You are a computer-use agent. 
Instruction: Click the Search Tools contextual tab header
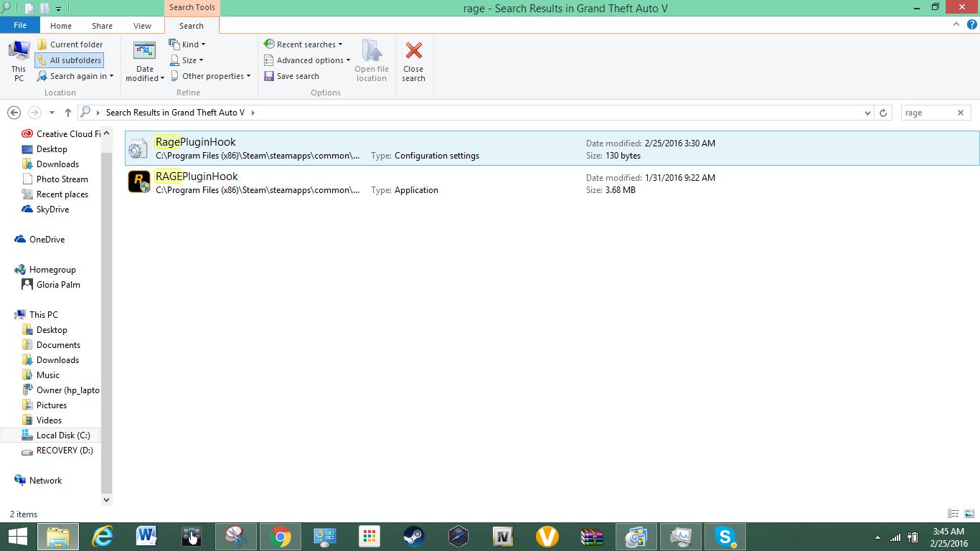(192, 8)
